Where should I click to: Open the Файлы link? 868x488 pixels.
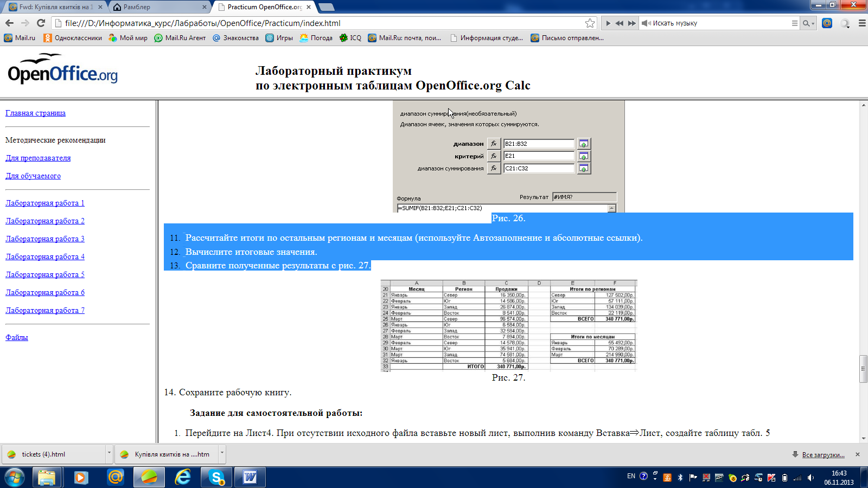[x=17, y=337]
